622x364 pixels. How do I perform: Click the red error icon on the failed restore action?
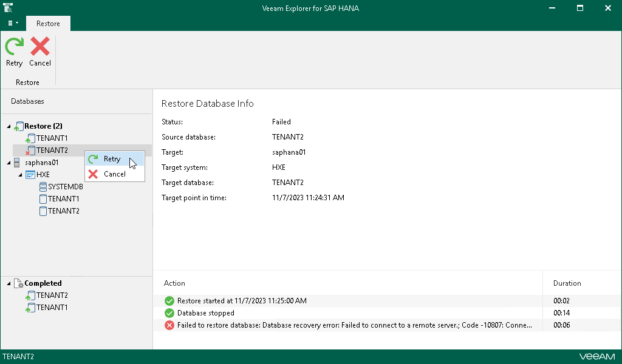pyautogui.click(x=169, y=325)
